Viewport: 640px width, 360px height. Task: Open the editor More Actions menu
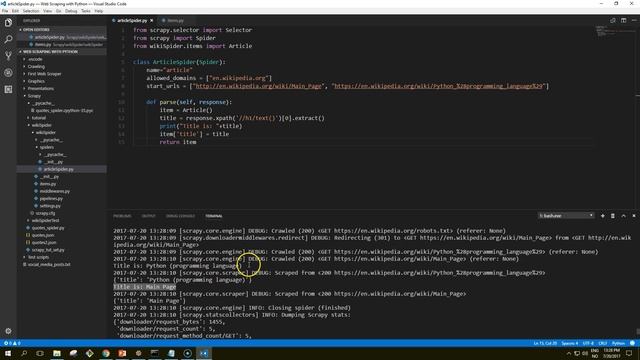[634, 20]
